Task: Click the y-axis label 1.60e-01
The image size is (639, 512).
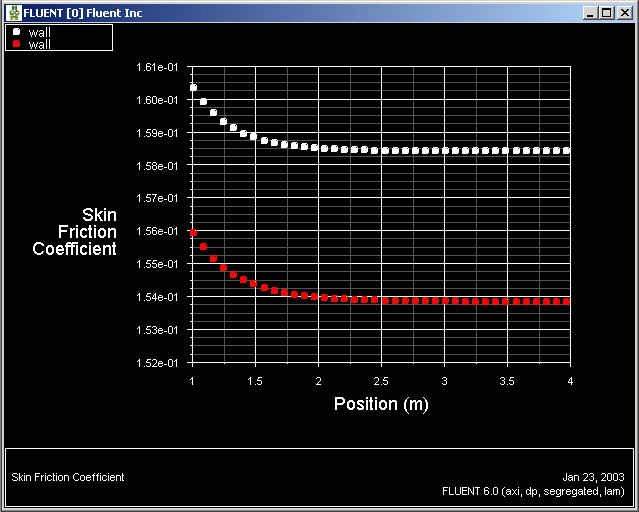Action: point(157,100)
